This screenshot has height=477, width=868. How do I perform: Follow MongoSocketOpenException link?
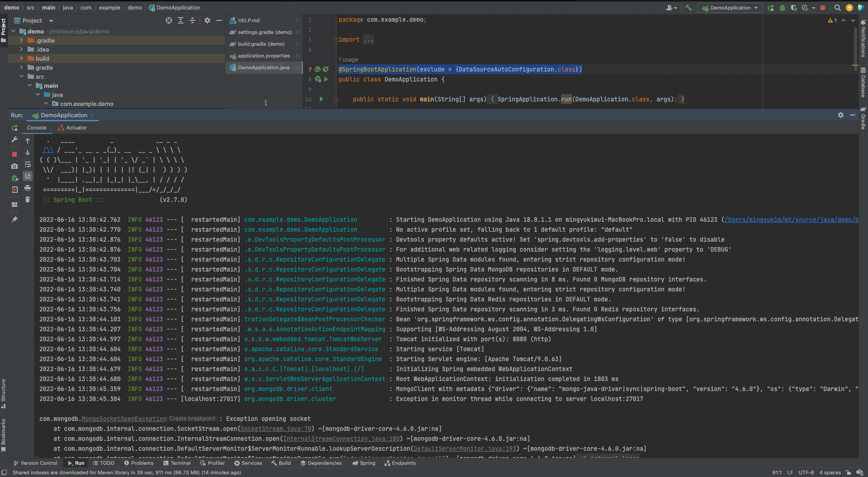coord(124,419)
